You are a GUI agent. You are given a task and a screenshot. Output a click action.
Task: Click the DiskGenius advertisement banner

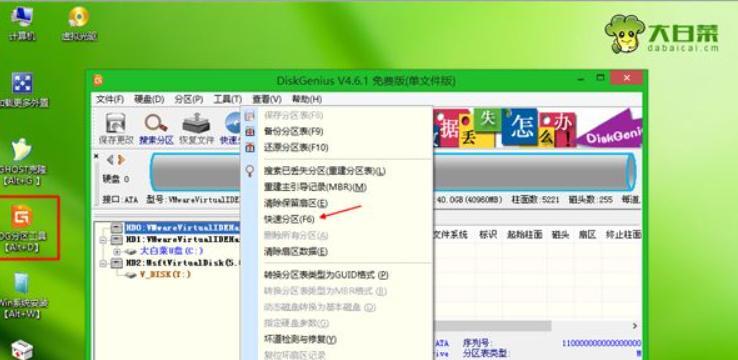[x=537, y=127]
